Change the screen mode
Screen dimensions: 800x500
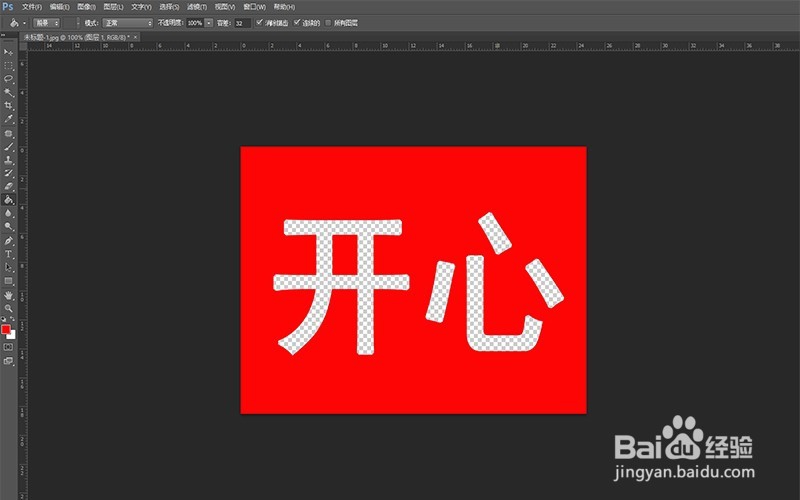(x=8, y=361)
